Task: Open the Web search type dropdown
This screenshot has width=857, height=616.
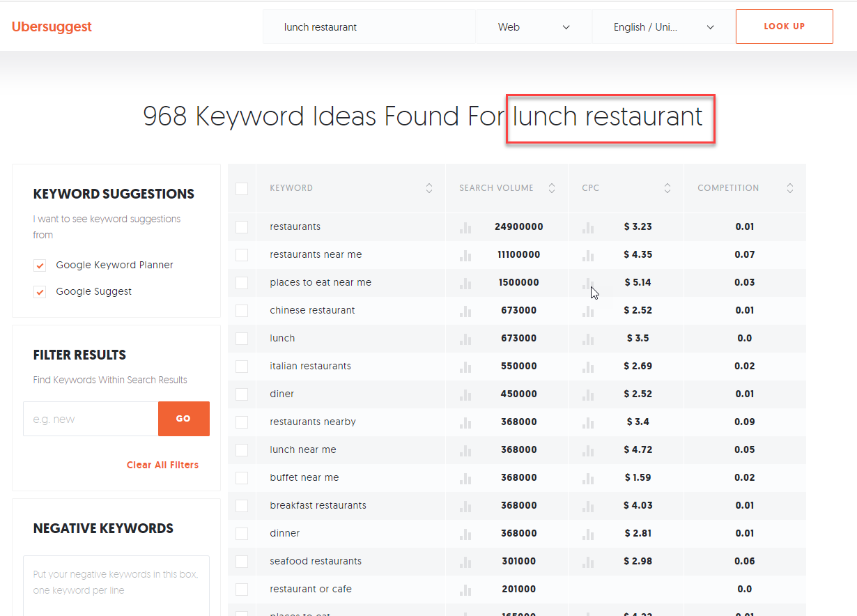Action: click(x=534, y=27)
